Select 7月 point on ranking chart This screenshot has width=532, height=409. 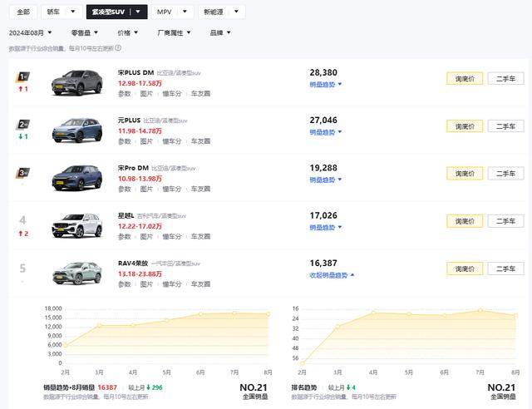(480, 310)
